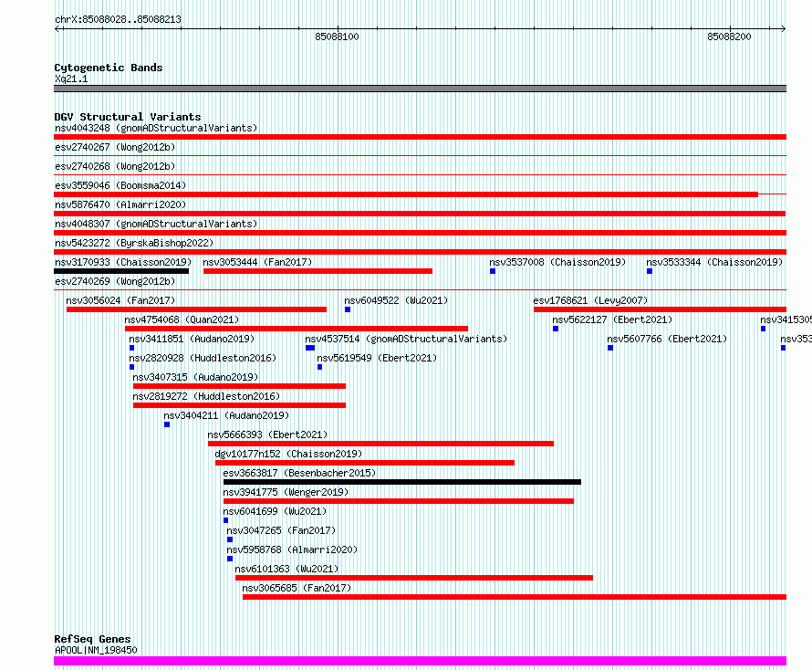The image size is (812, 670).
Task: Open esv3663817 (Besenbacher2015) label
Action: click(300, 473)
